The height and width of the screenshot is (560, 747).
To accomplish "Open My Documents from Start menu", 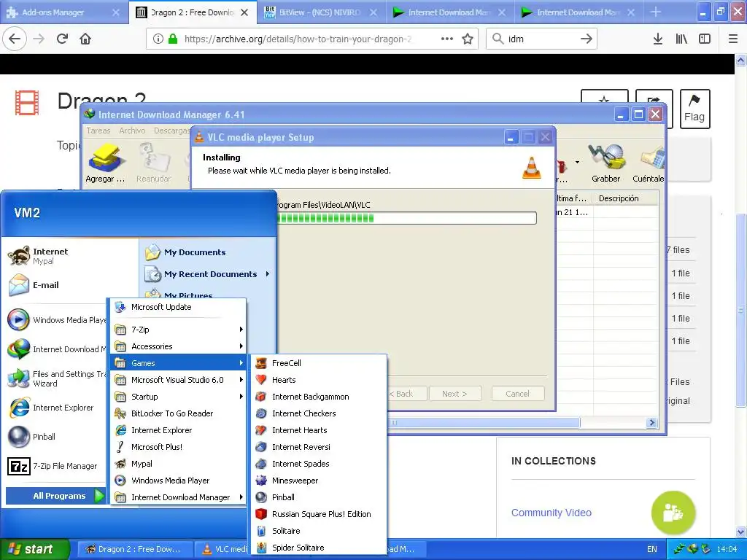I will click(x=208, y=252).
